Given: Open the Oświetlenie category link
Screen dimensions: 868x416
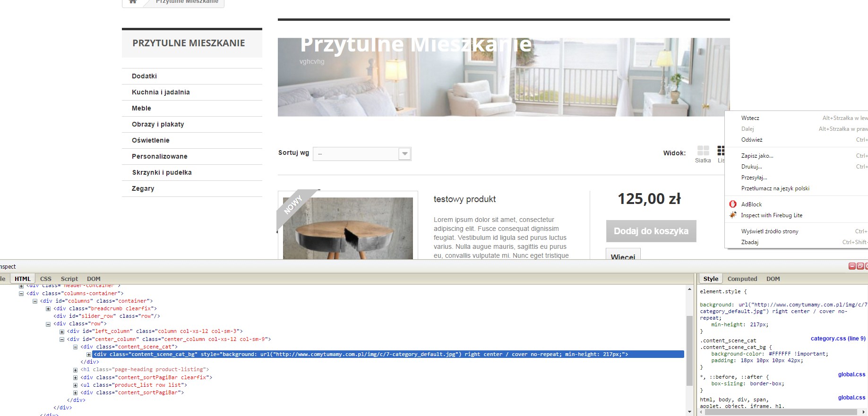Looking at the screenshot, I should coord(150,140).
